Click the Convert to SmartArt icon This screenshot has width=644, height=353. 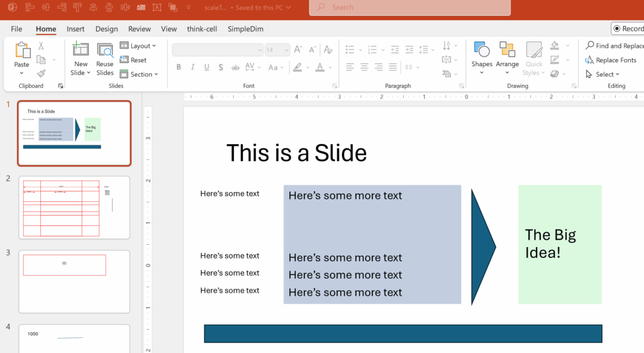click(x=447, y=74)
